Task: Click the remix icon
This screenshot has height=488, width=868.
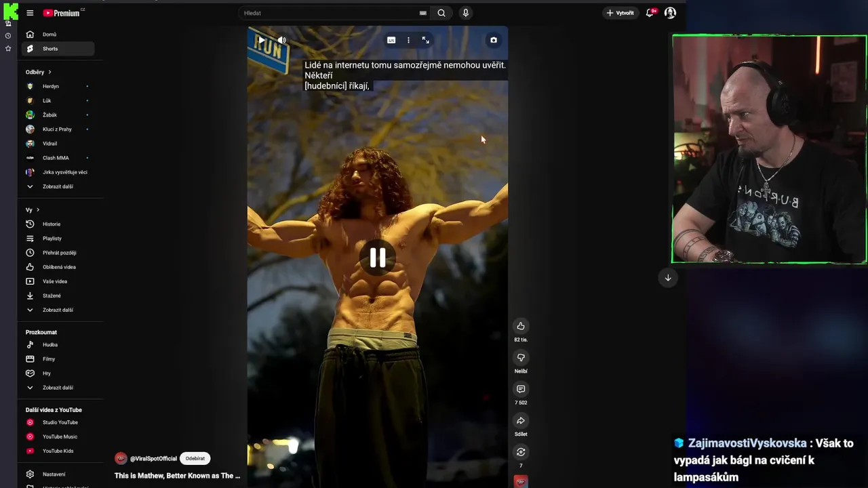Action: 521,452
